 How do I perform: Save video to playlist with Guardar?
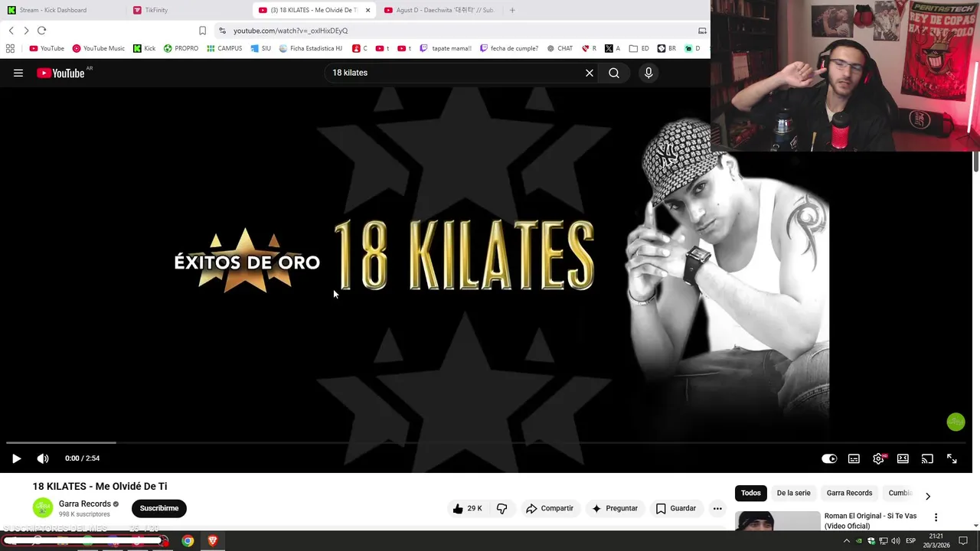[x=676, y=508]
